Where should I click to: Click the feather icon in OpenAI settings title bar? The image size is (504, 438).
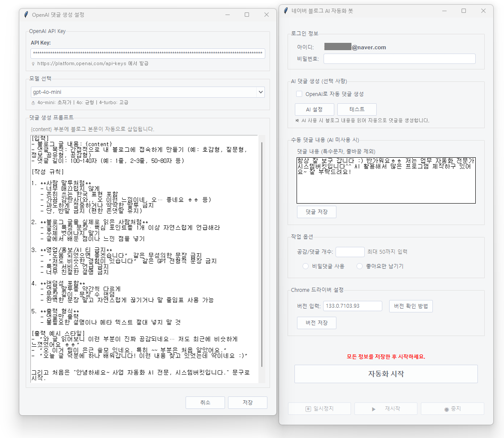26,15
